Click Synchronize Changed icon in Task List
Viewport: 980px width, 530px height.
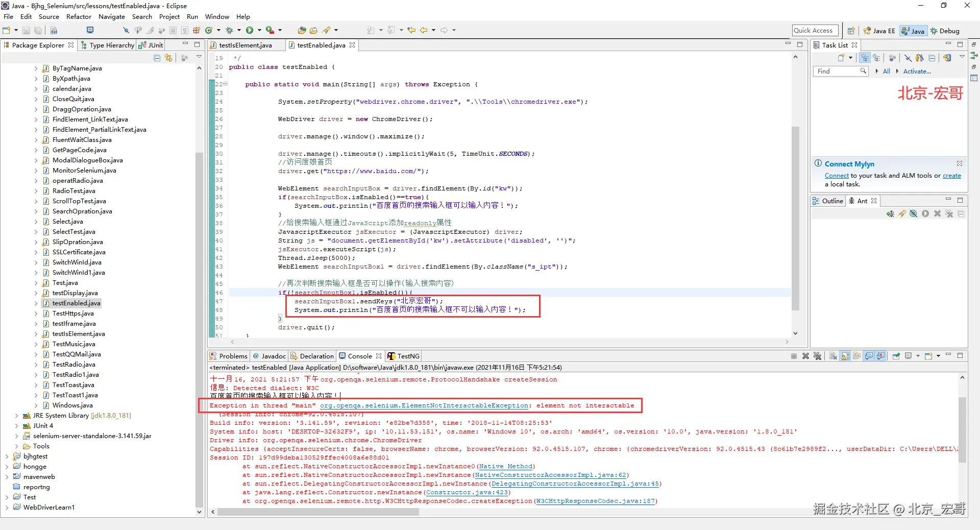[947, 58]
